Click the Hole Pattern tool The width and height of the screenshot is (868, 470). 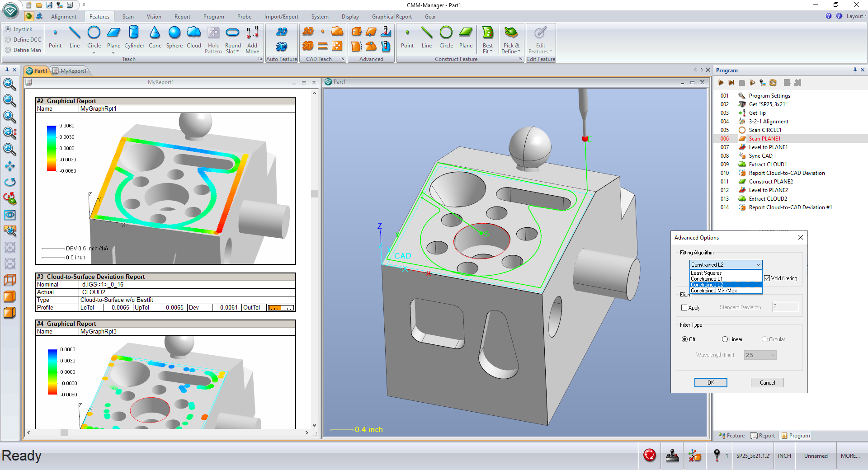click(x=213, y=40)
